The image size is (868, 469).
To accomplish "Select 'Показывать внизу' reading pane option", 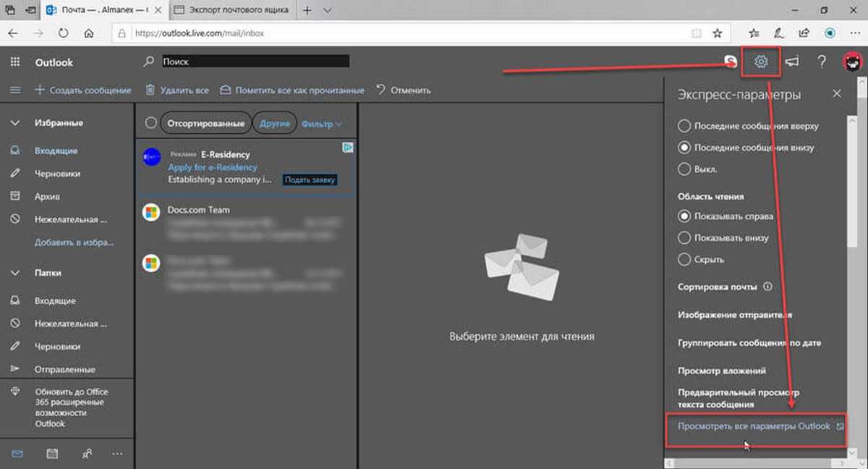I will (x=684, y=237).
